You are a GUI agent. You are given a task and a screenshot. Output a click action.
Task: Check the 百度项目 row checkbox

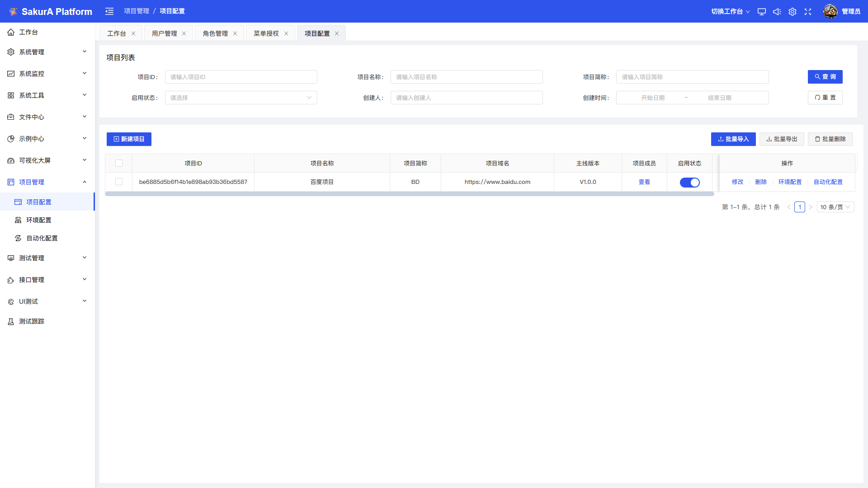pyautogui.click(x=119, y=182)
